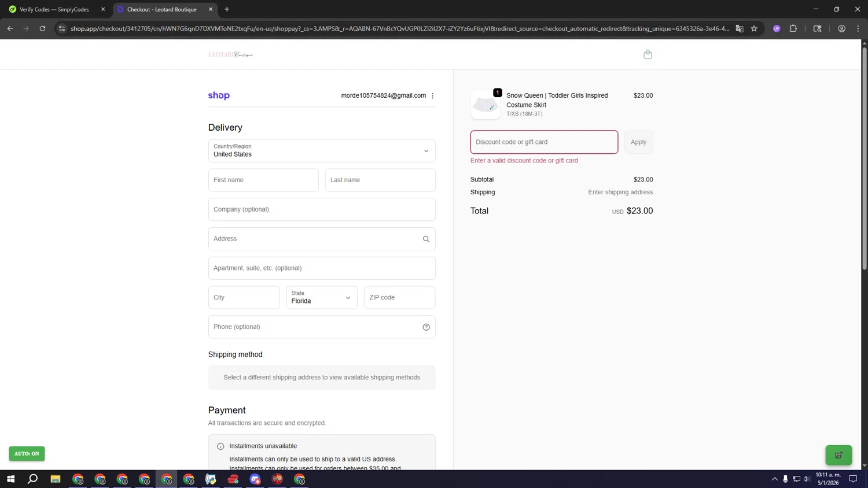Image resolution: width=868 pixels, height=488 pixels.
Task: Click the City field
Action: tap(244, 298)
